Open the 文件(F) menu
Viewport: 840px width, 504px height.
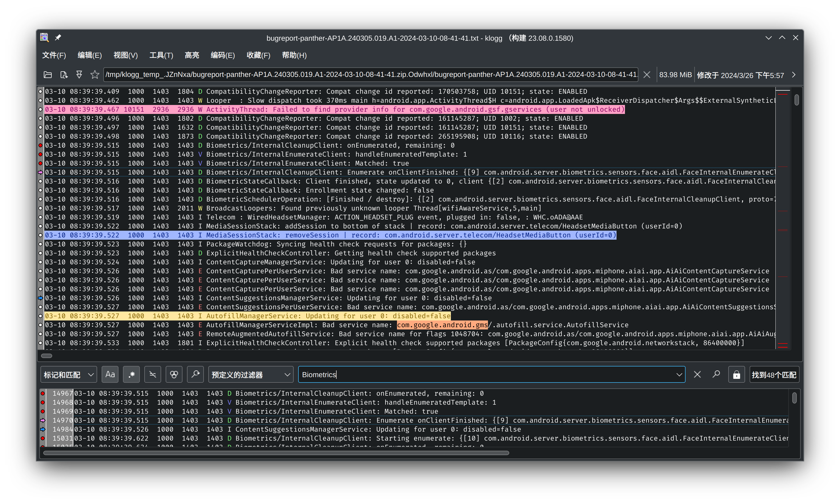(x=54, y=55)
